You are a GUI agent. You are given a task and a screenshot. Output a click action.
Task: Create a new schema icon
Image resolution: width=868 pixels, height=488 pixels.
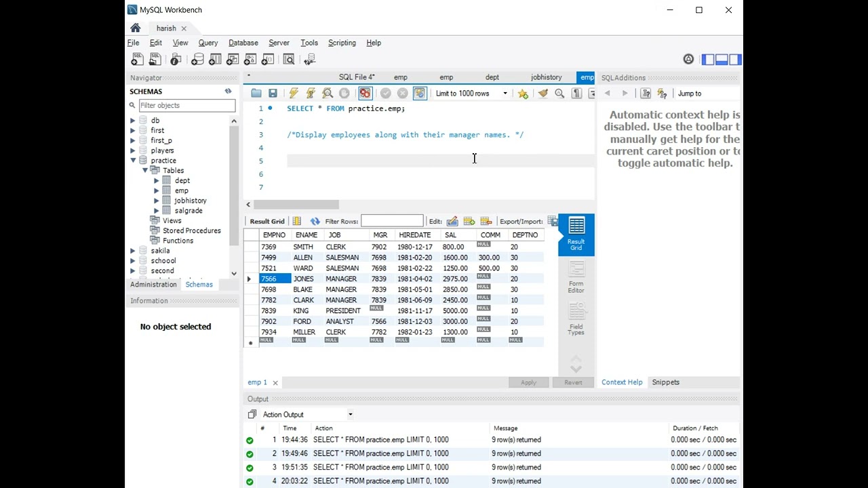(x=197, y=60)
